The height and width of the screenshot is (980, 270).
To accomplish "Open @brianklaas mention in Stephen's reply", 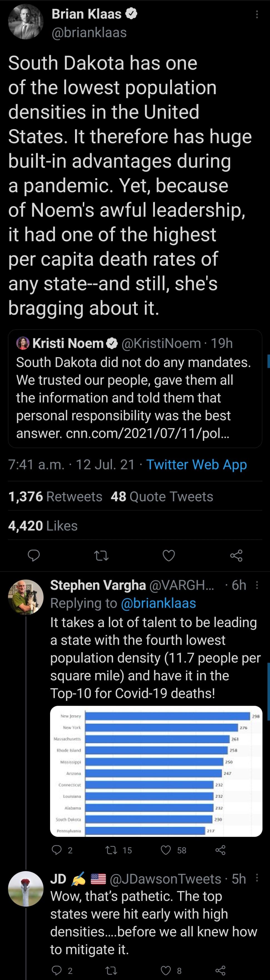I will (158, 603).
